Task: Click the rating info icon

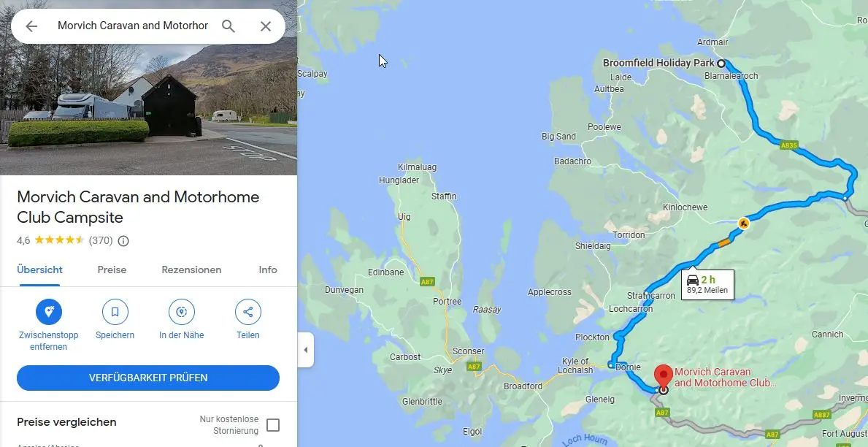Action: [x=123, y=241]
